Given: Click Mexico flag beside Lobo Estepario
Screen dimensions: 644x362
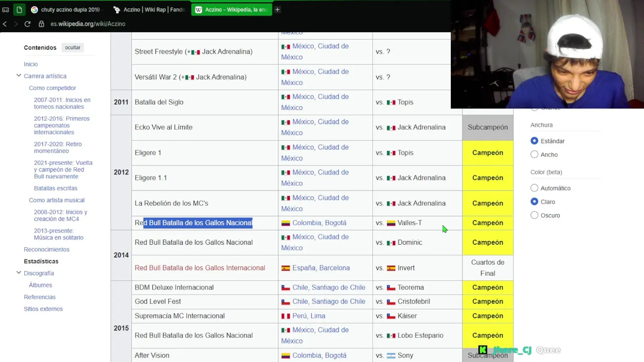Looking at the screenshot, I should (x=391, y=335).
